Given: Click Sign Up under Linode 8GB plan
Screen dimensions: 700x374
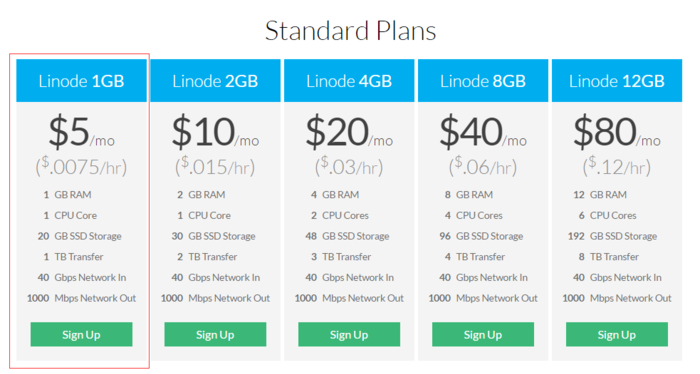Looking at the screenshot, I should click(x=483, y=334).
